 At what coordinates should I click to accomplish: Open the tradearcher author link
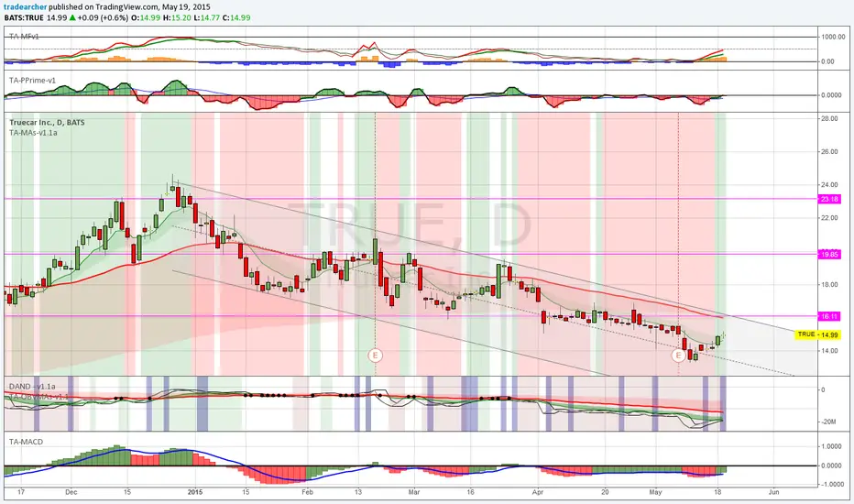[x=25, y=7]
